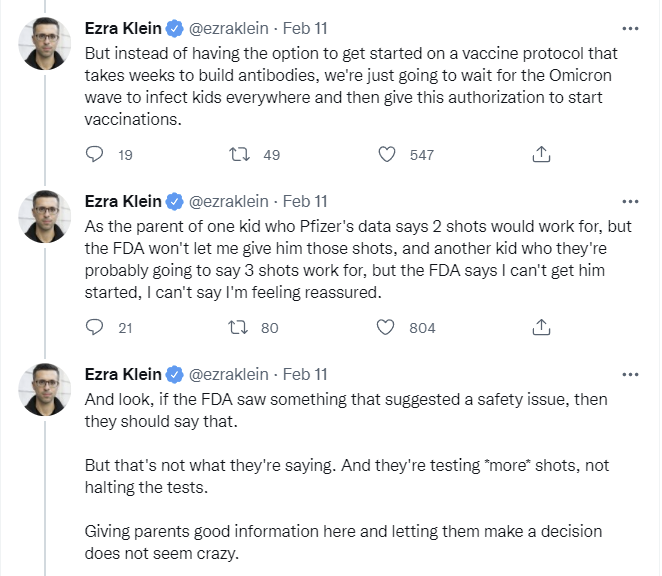Like the tweet with 547 likes
Viewport: 662px width, 576px height.
click(388, 154)
